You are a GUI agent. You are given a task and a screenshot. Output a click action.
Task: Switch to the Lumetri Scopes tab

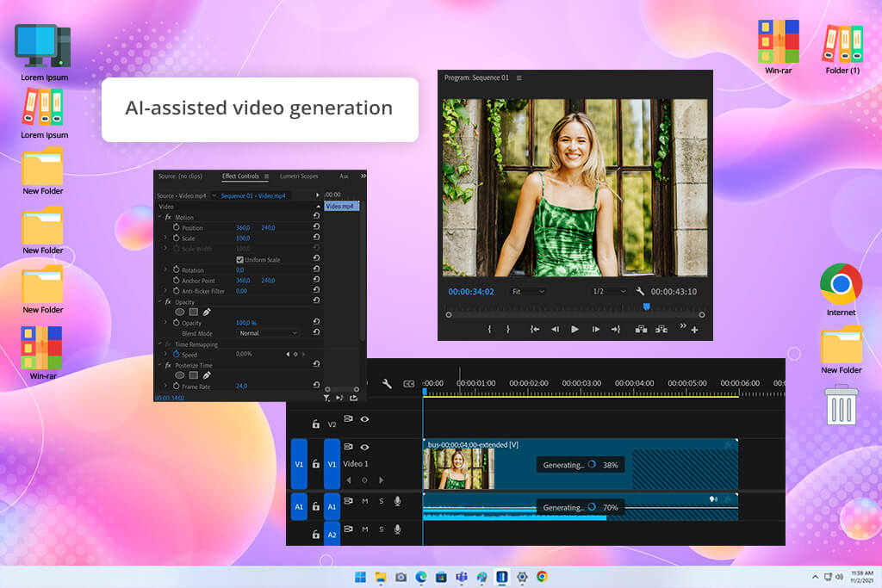coord(300,176)
